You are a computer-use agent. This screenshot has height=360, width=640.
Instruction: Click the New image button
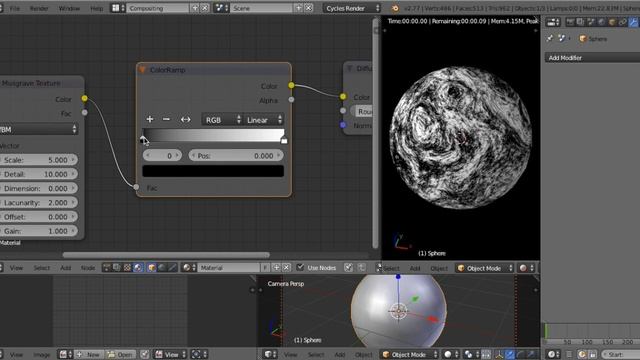coord(89,354)
